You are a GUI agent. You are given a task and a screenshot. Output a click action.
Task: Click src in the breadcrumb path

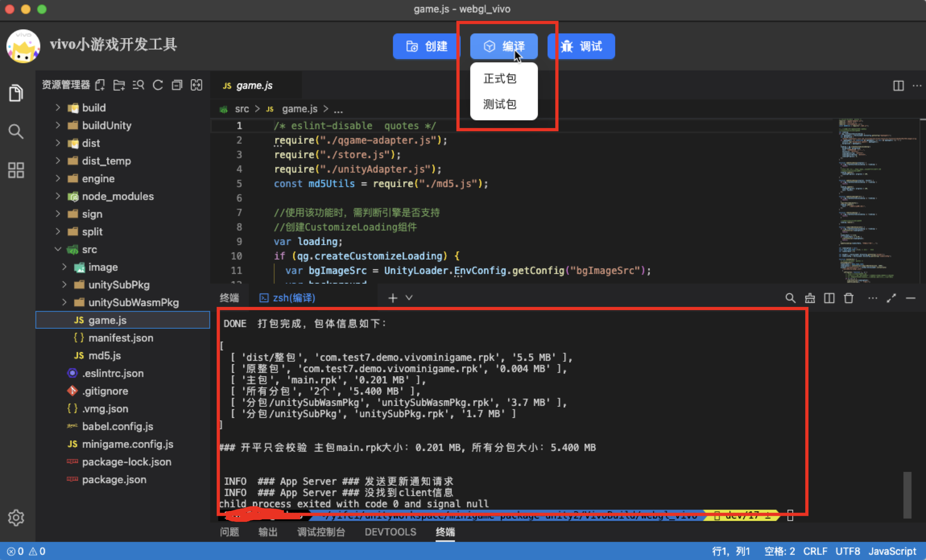pos(242,109)
